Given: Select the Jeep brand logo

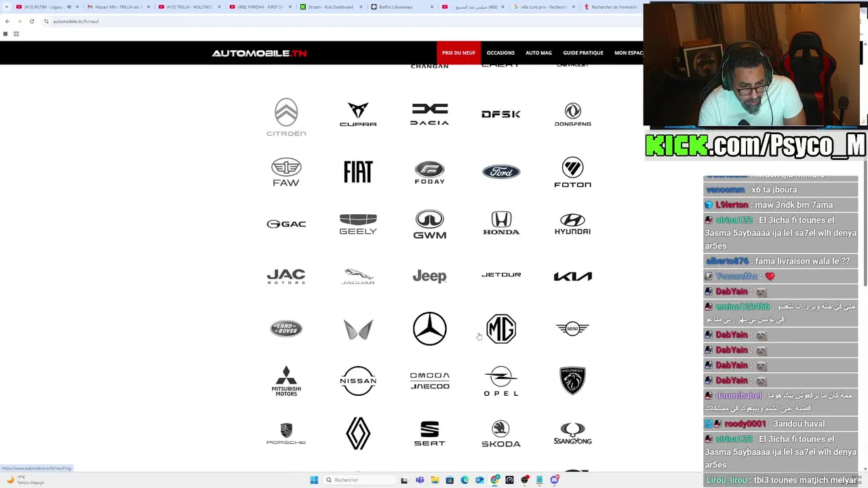Looking at the screenshot, I should [429, 276].
